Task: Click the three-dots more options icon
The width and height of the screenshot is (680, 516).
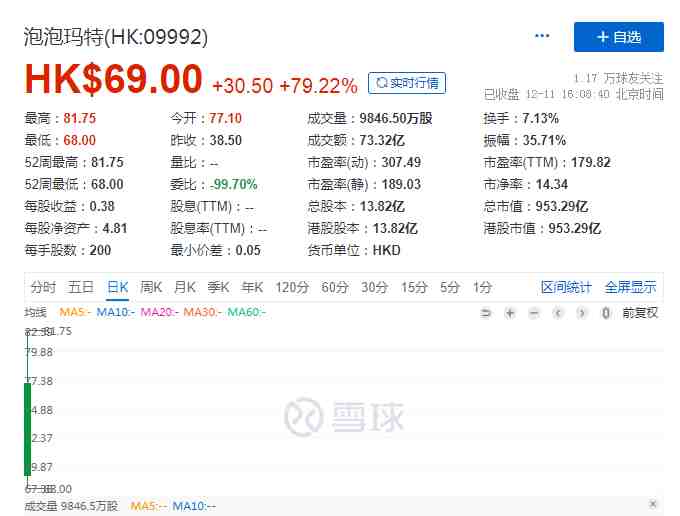Action: 542,36
